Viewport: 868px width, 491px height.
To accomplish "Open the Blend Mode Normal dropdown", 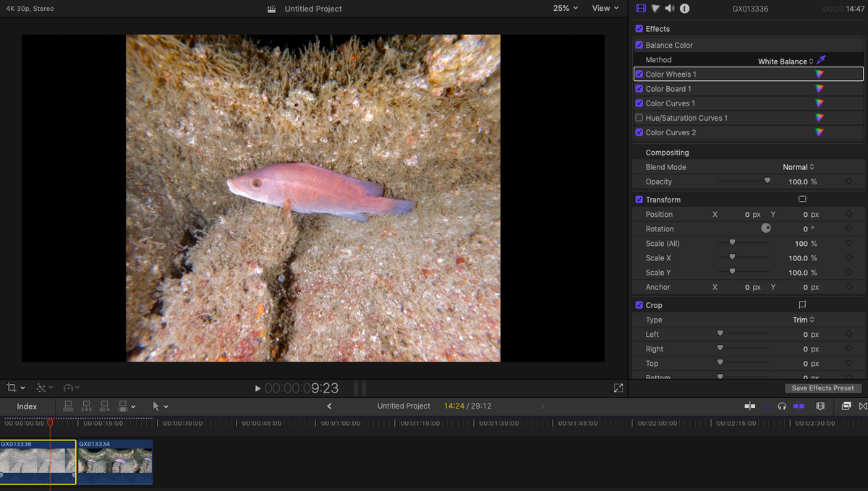I will pos(799,167).
